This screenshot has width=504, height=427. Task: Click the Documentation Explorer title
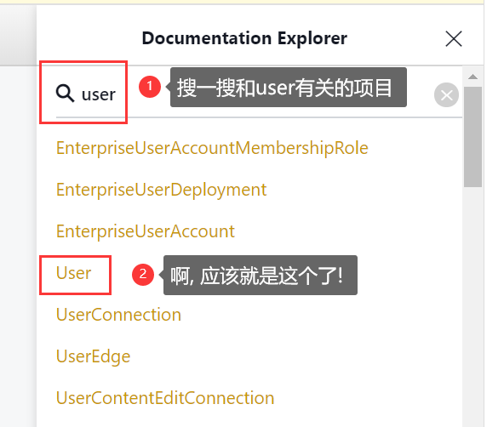[x=244, y=38]
